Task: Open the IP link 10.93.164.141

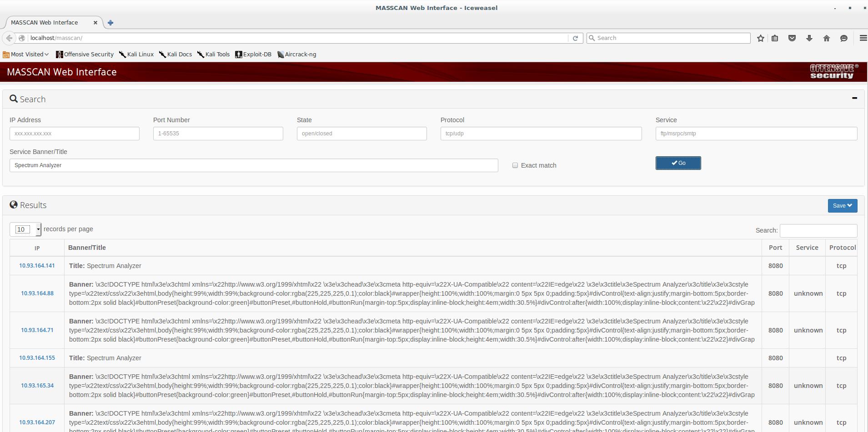Action: (x=37, y=266)
